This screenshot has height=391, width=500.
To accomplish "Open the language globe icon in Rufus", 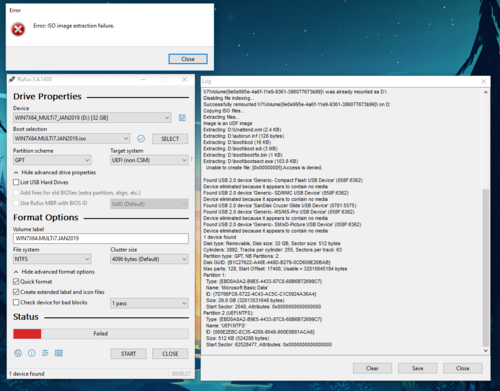I will coord(18,353).
